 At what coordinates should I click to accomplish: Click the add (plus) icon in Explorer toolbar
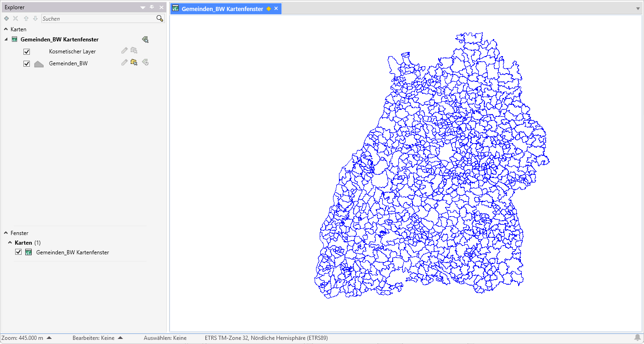pos(6,18)
